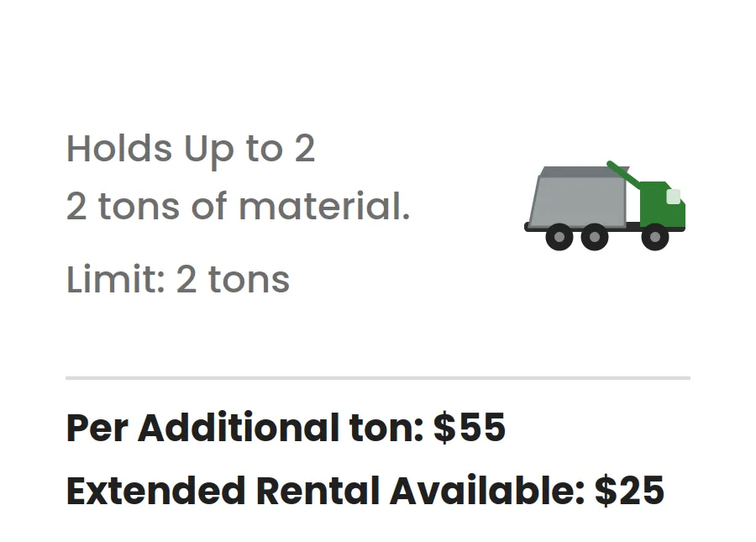Click the horizontal divider line

[378, 378]
